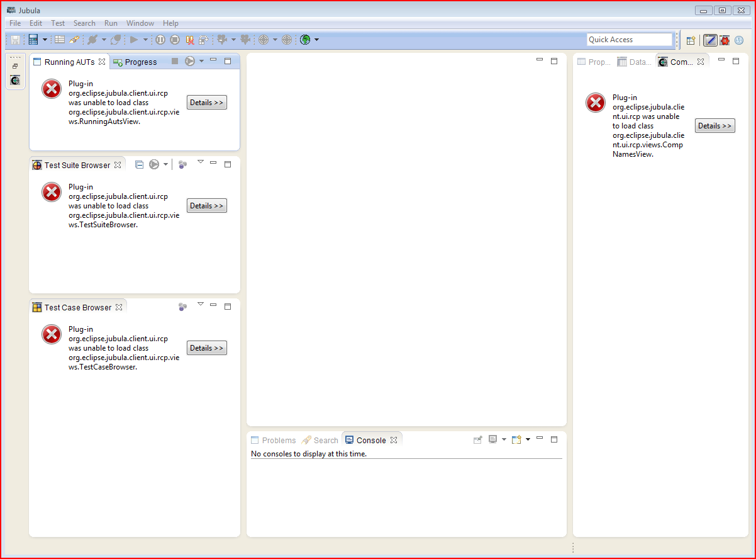Open the File menu
The height and width of the screenshot is (559, 756).
click(15, 23)
